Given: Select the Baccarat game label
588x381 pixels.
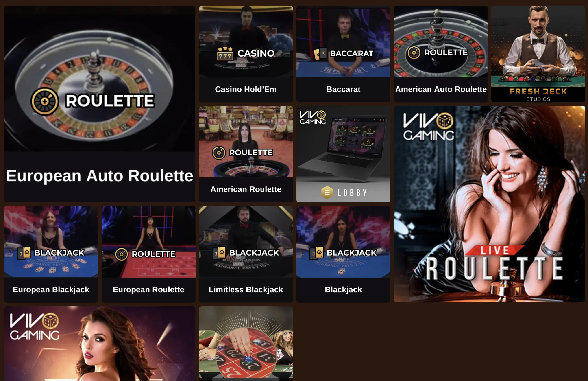Looking at the screenshot, I should coord(343,89).
